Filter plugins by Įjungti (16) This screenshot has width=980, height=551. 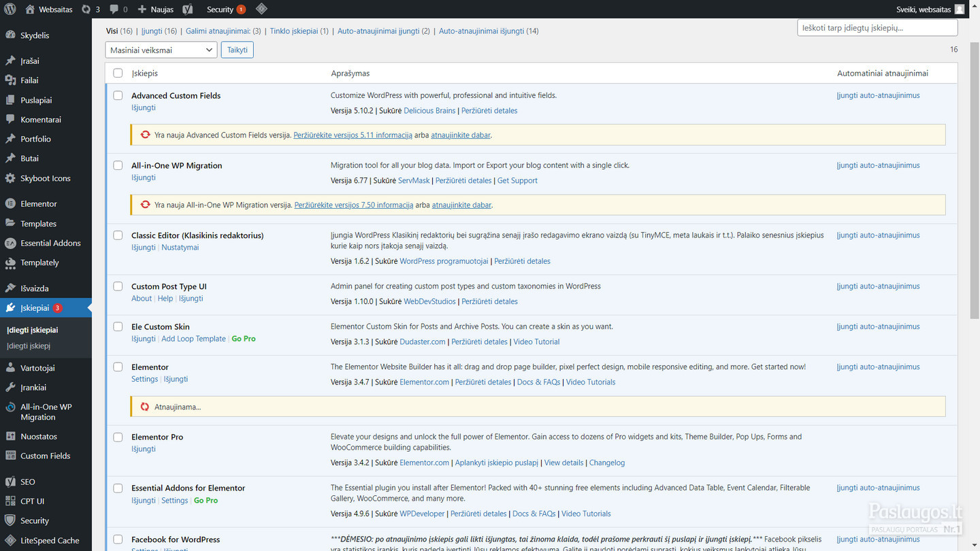pyautogui.click(x=159, y=31)
